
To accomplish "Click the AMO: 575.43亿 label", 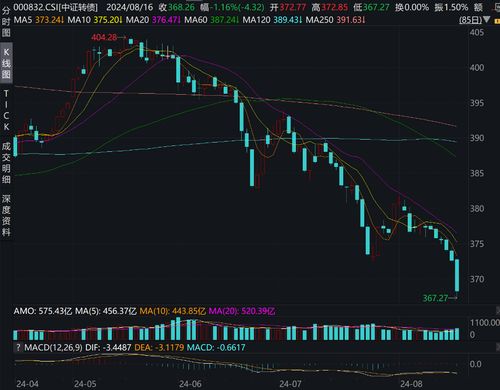I will (x=43, y=311).
